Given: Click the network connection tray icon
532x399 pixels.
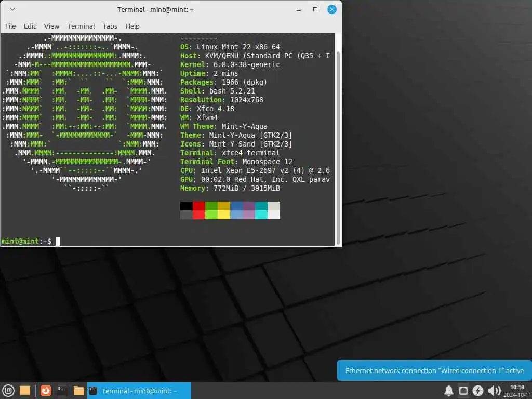Looking at the screenshot, I should (x=463, y=391).
